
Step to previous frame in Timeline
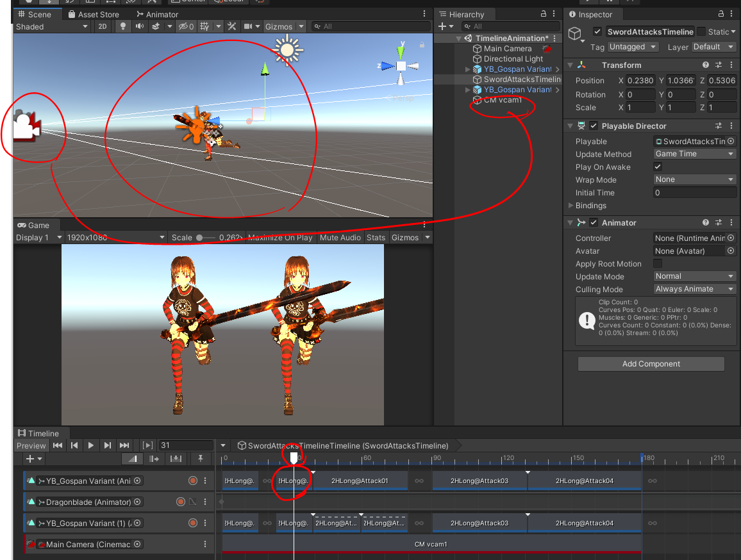tap(74, 445)
